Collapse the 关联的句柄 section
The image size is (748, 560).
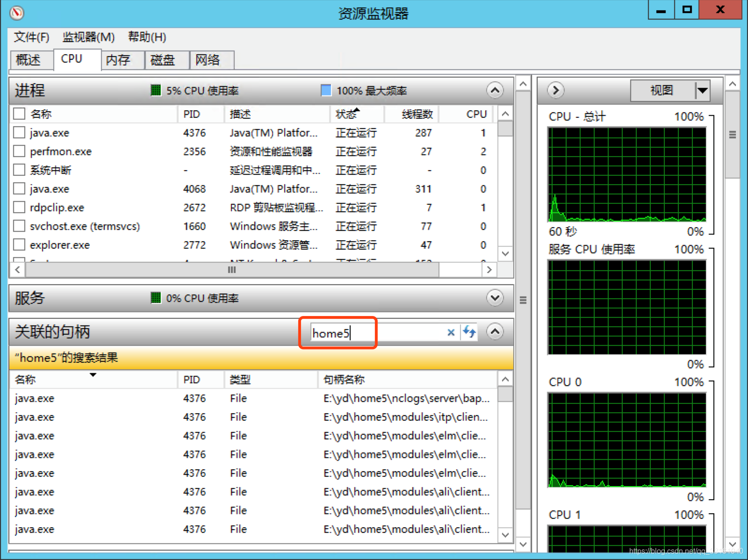(x=495, y=331)
